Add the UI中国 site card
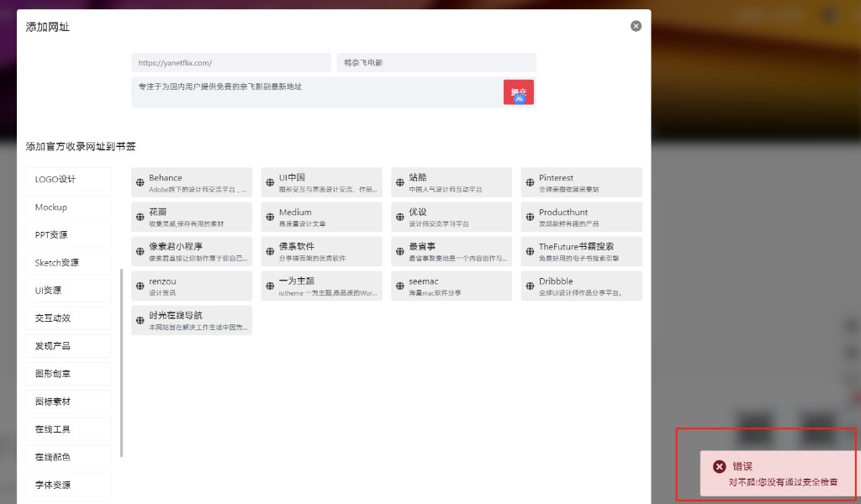Viewport: 861px width, 504px height. coord(322,182)
